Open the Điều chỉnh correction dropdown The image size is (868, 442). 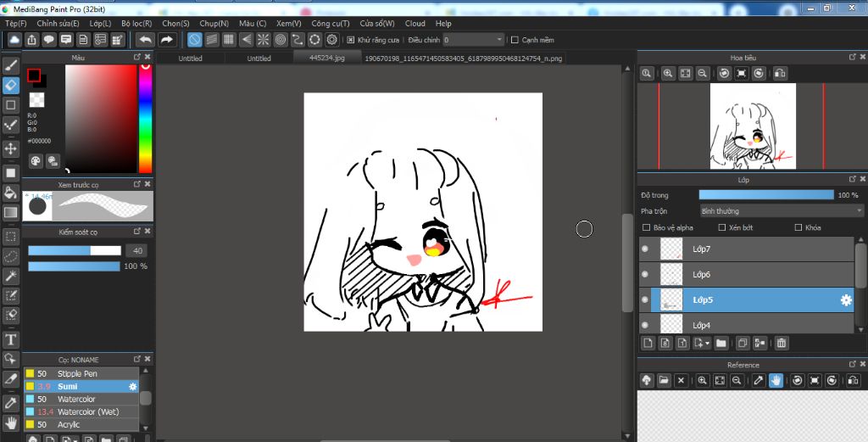click(473, 40)
